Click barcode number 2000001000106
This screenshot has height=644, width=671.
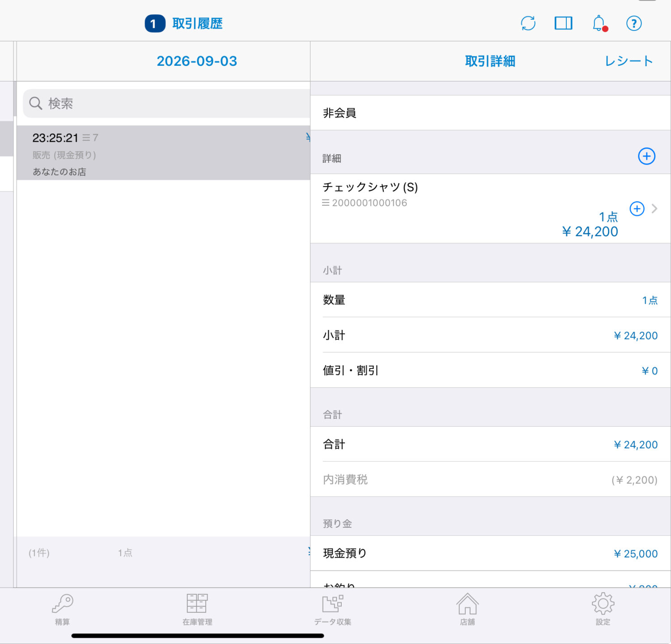pos(369,203)
